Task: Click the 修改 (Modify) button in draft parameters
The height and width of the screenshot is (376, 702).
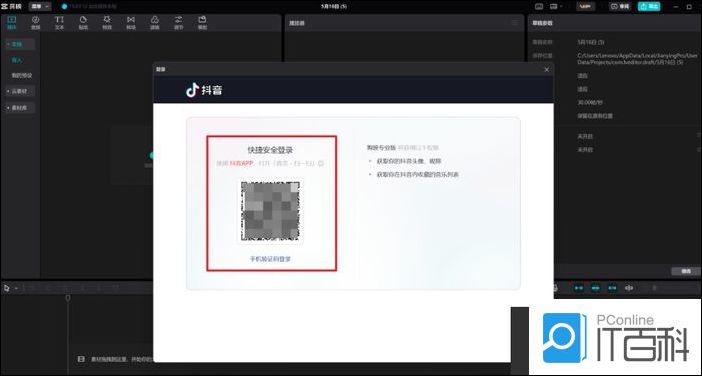Action: [685, 271]
